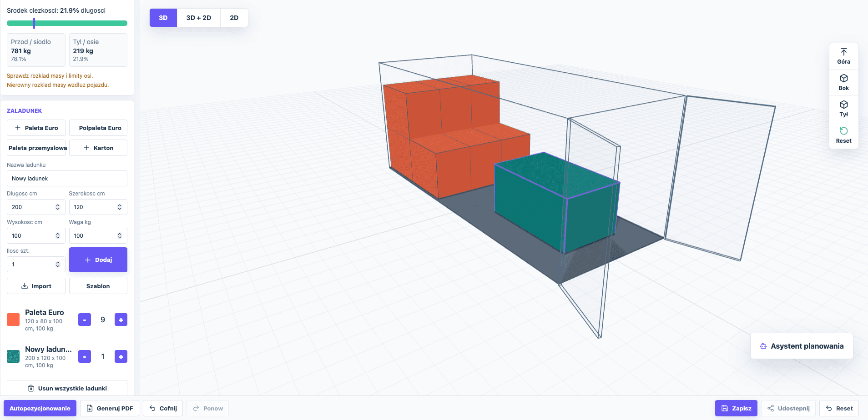Click the bottom bar Reset button
The height and width of the screenshot is (420, 868).
[839, 408]
